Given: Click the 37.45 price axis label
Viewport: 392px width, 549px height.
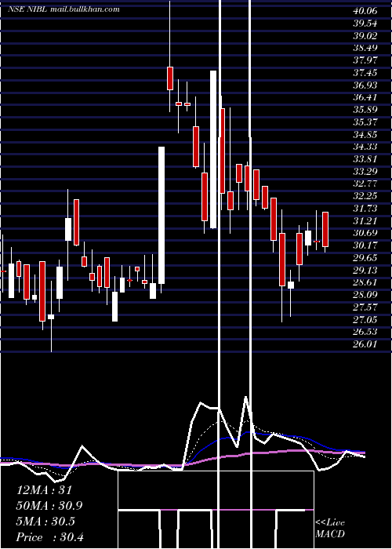Looking at the screenshot, I should click(365, 73).
